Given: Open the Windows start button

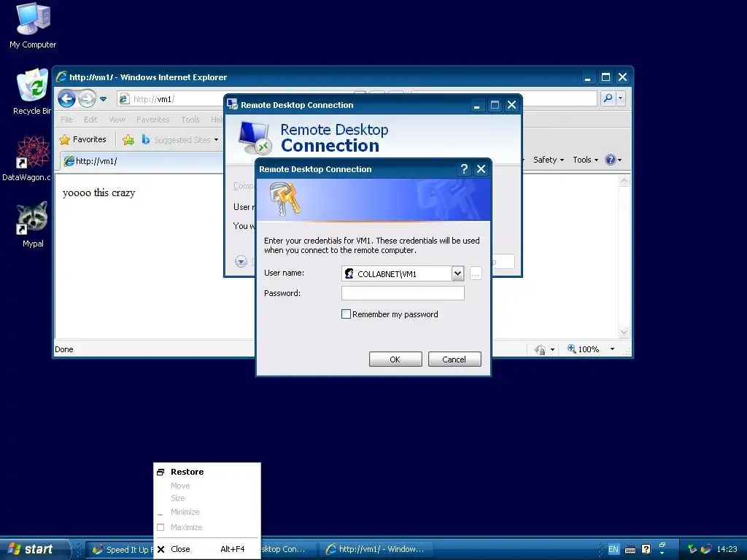Looking at the screenshot, I should click(34, 549).
